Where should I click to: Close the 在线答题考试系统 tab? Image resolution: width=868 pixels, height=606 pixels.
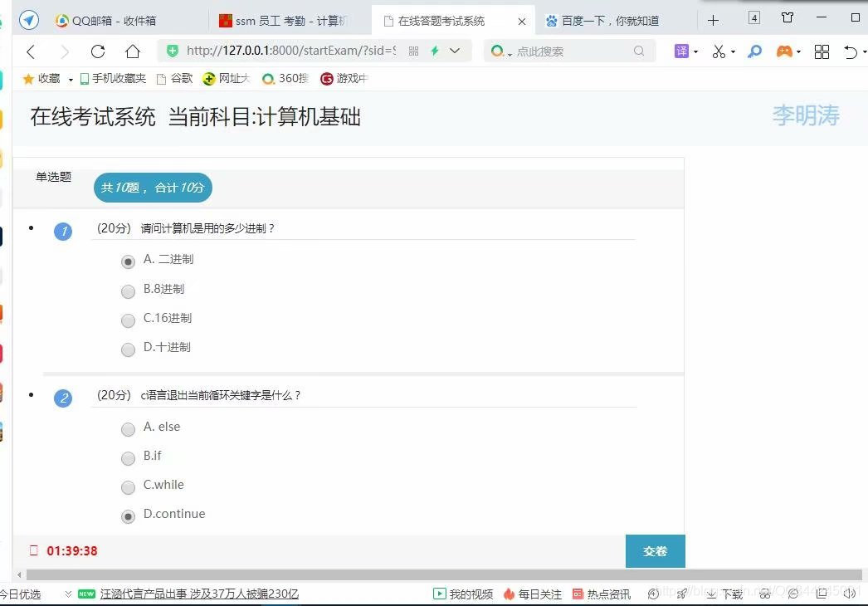point(521,22)
